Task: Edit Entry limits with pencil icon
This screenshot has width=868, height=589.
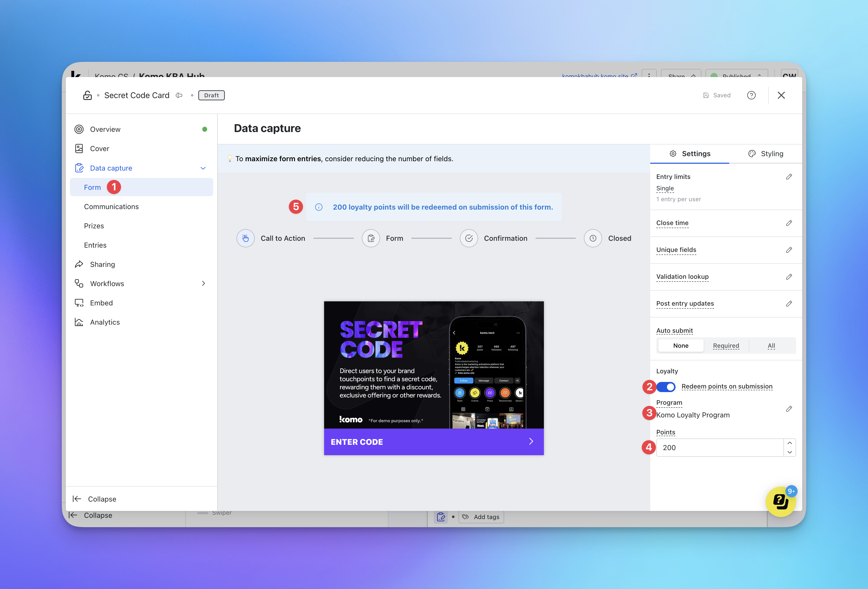Action: (789, 177)
